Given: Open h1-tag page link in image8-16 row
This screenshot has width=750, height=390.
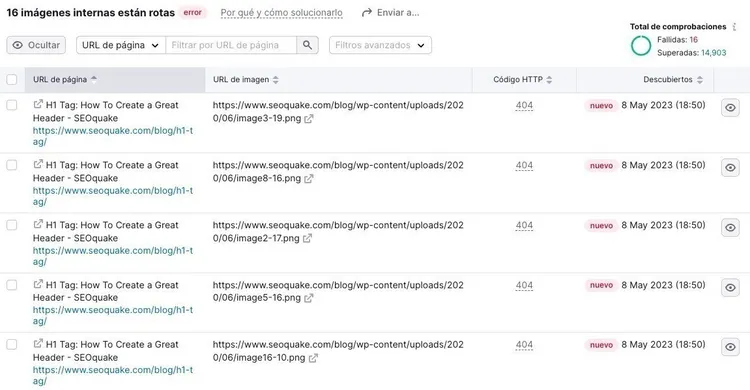Looking at the screenshot, I should pyautogui.click(x=113, y=196).
